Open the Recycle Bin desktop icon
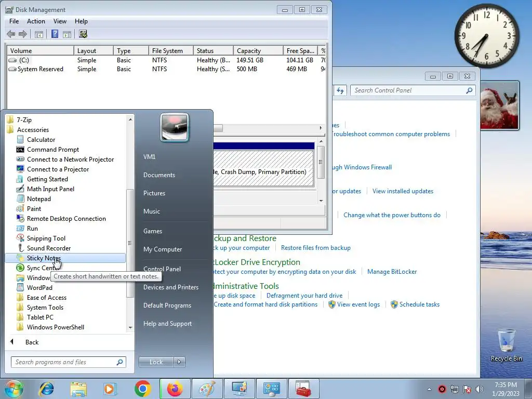The width and height of the screenshot is (532, 399). click(x=506, y=345)
